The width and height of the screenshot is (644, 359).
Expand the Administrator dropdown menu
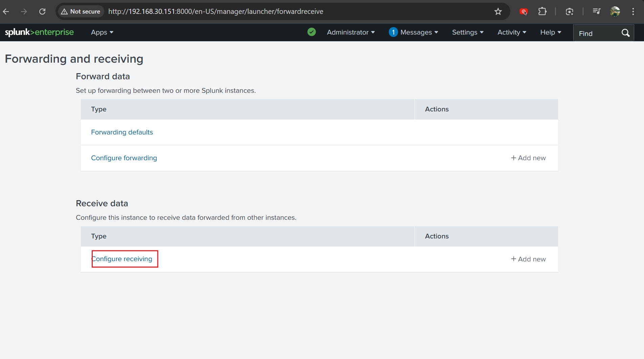351,33
